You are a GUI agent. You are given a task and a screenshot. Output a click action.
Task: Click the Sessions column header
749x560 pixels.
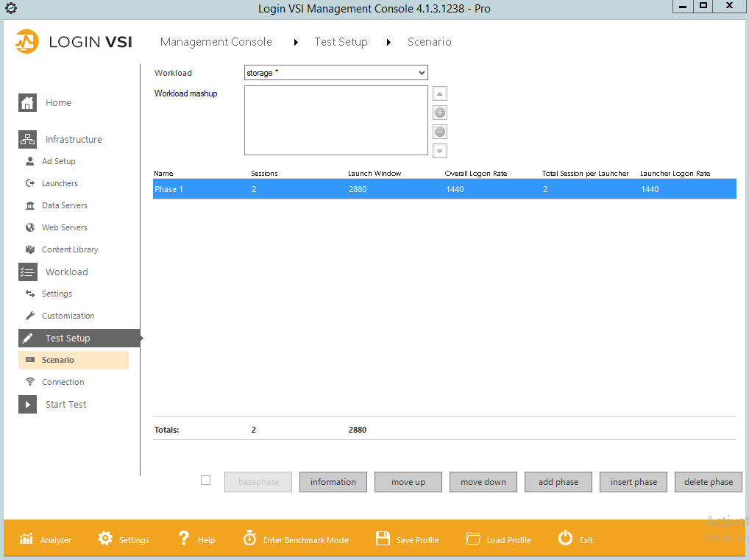pos(264,174)
